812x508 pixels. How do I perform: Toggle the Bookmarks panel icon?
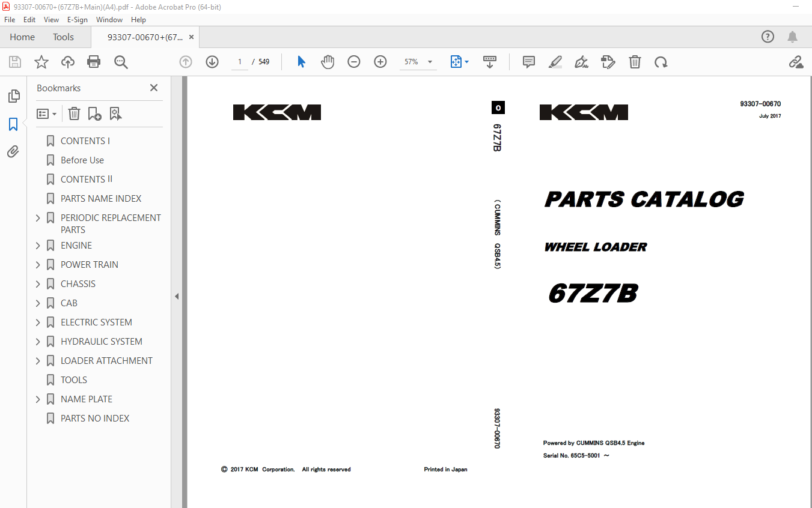point(13,124)
